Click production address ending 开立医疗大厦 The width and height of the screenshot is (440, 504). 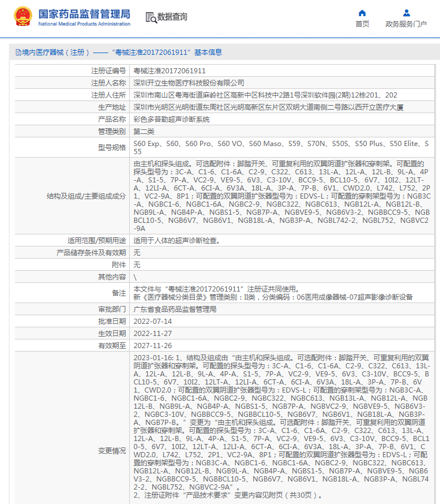tap(268, 107)
